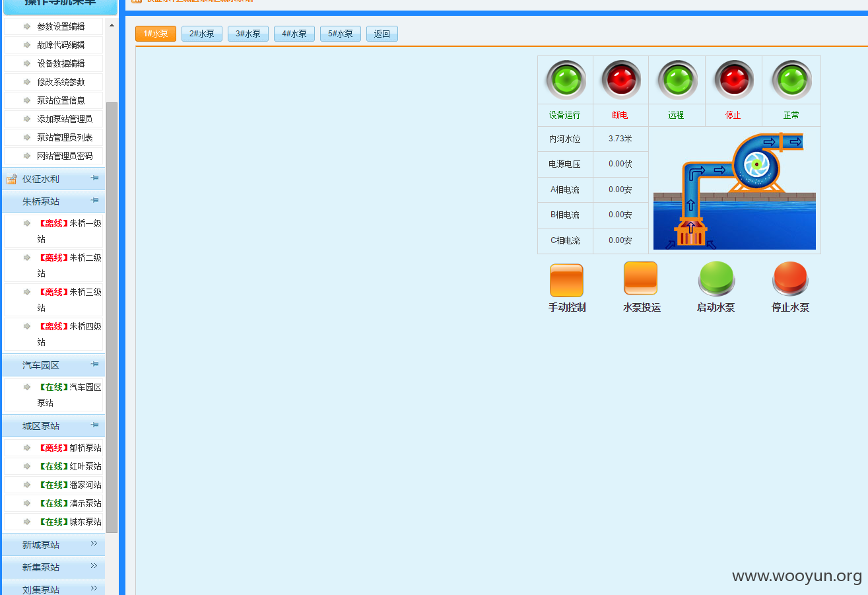Click the sidebar scrollbar up arrow

112,25
